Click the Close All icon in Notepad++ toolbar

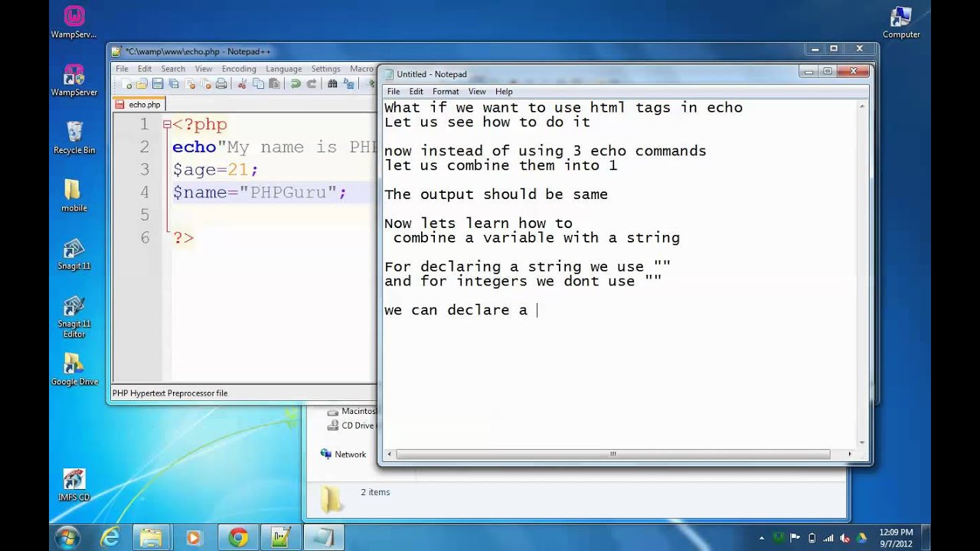(206, 83)
